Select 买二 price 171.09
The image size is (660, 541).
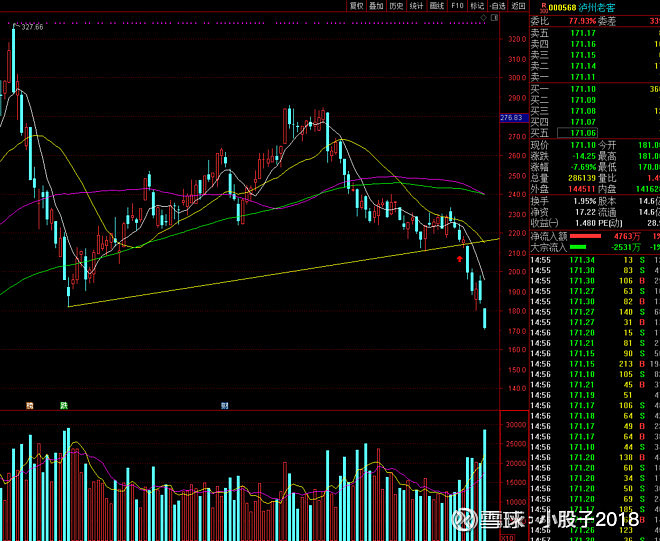(x=583, y=100)
